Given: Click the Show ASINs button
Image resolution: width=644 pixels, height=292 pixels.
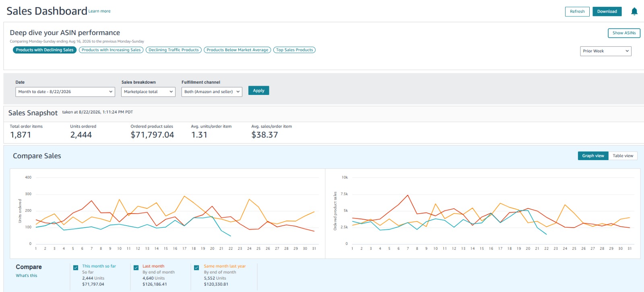Looking at the screenshot, I should coord(624,33).
